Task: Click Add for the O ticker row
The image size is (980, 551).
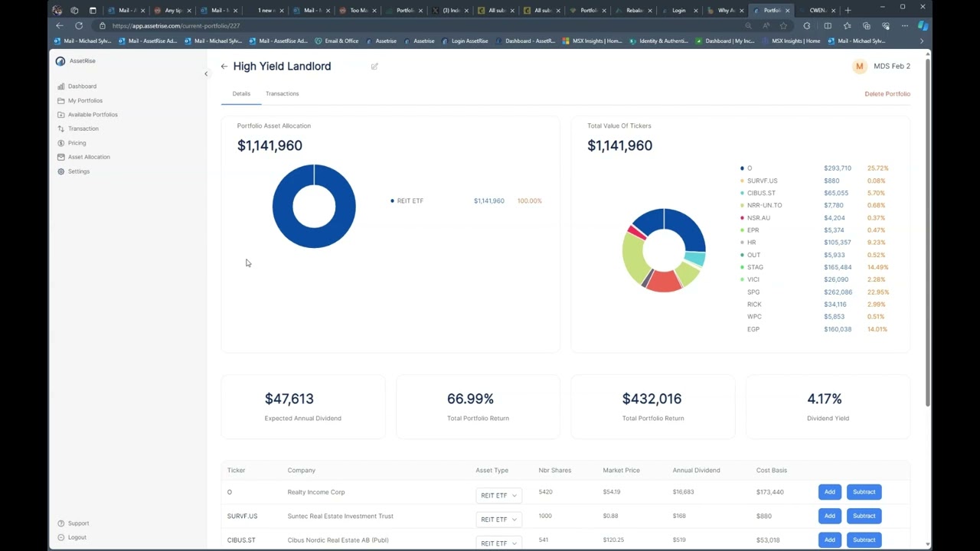Action: click(x=829, y=492)
